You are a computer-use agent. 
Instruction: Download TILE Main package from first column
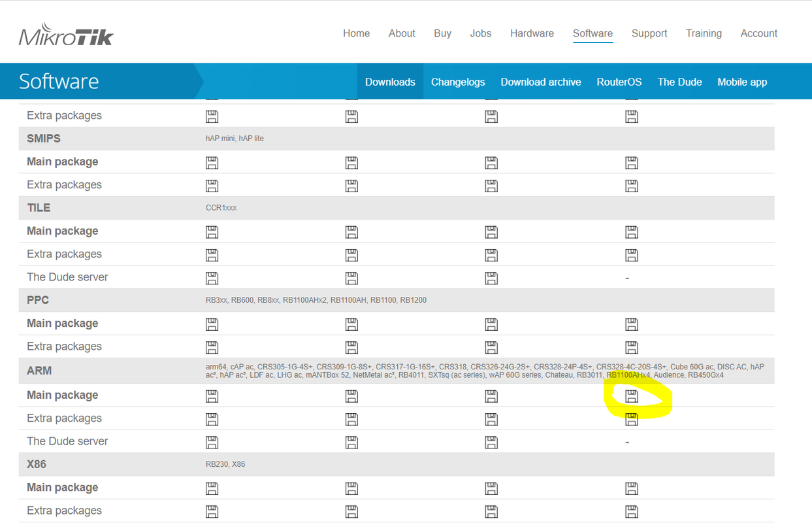tap(212, 231)
